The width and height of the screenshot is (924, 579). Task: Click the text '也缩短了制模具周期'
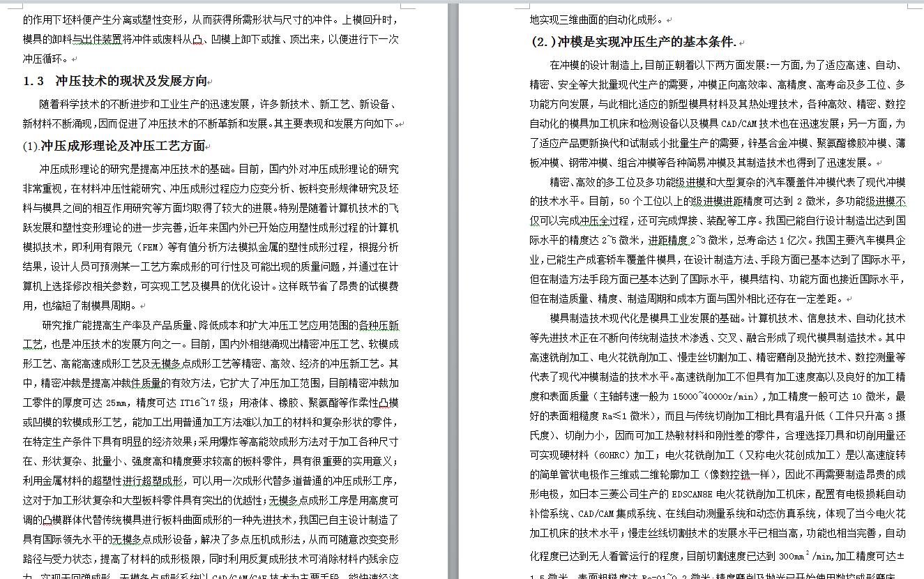coord(89,306)
